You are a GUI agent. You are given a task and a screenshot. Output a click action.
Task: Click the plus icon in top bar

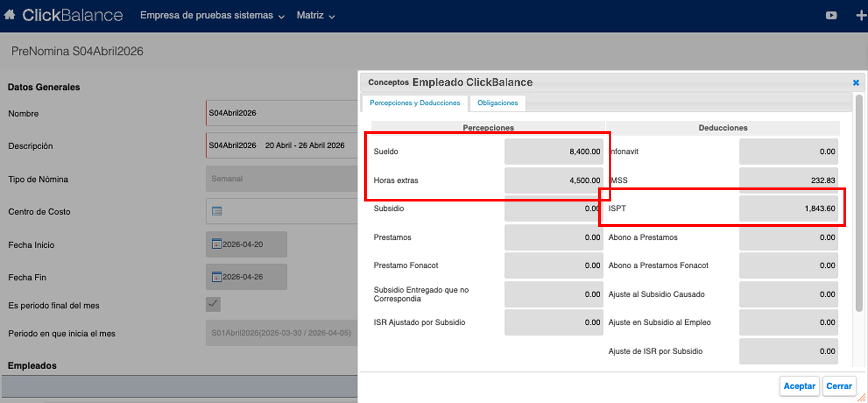pos(861,16)
